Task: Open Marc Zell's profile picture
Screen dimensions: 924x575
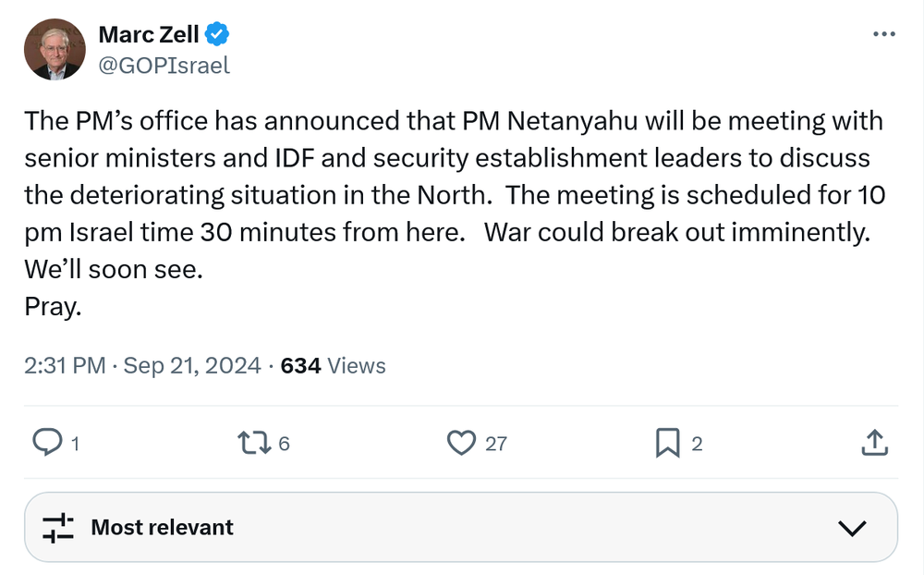Action: click(55, 49)
